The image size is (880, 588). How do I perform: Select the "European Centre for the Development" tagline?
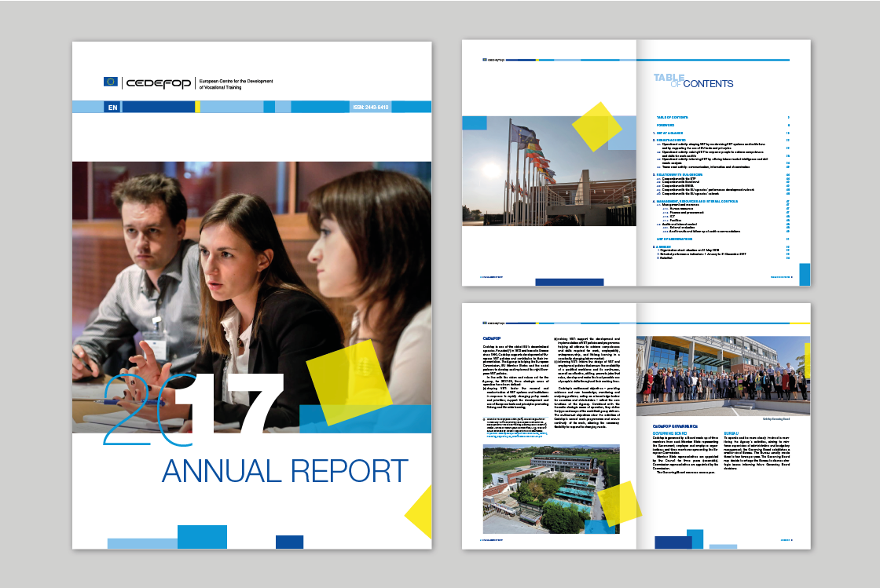[236, 82]
